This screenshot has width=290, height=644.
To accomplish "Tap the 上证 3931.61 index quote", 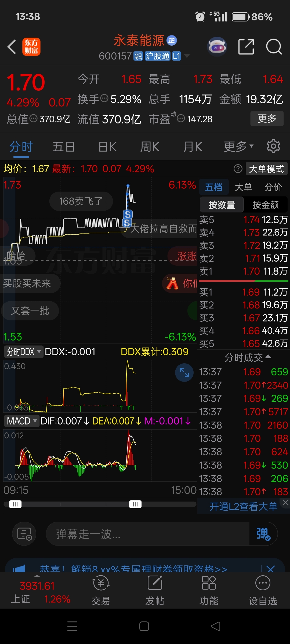I will [40, 592].
